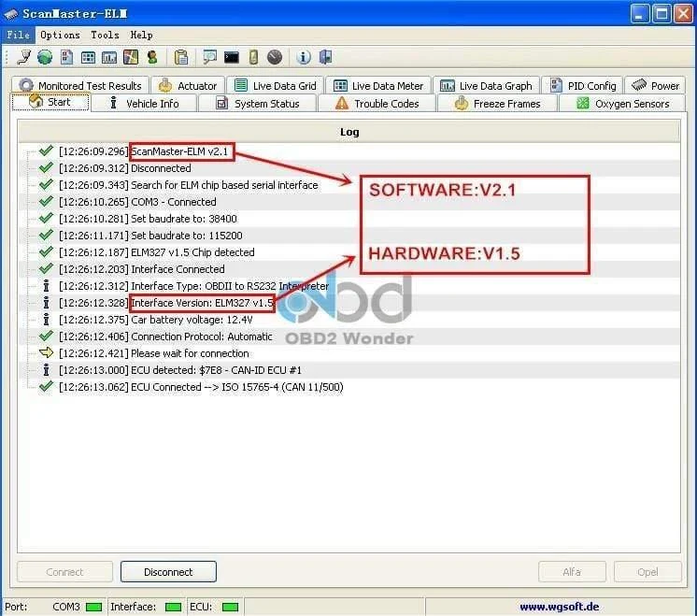
Task: Click the Opel button
Action: 647,571
